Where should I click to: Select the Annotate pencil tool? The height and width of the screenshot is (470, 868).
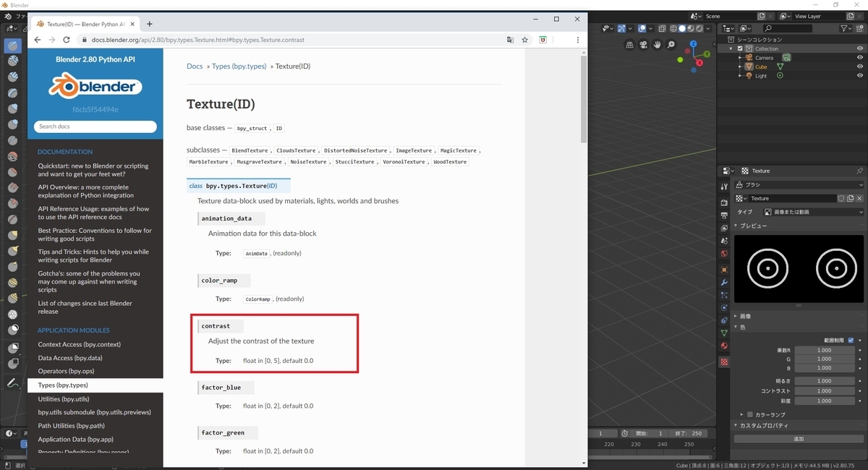(x=13, y=383)
